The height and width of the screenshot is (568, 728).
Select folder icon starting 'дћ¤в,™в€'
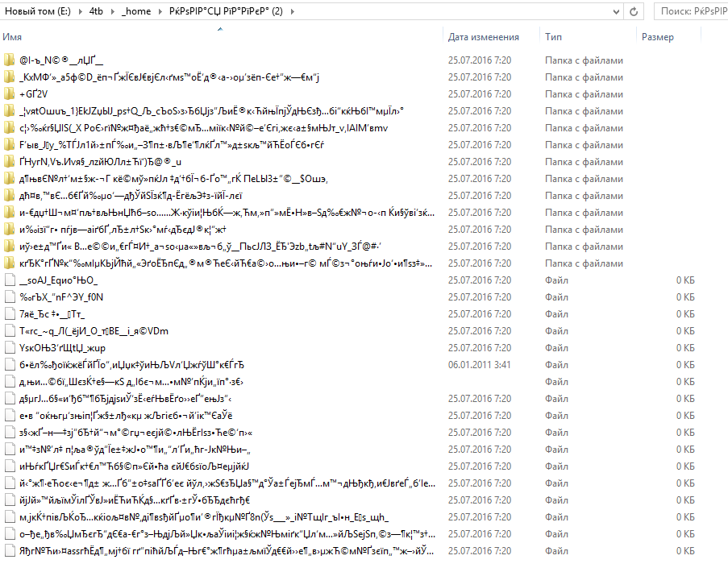click(x=10, y=196)
